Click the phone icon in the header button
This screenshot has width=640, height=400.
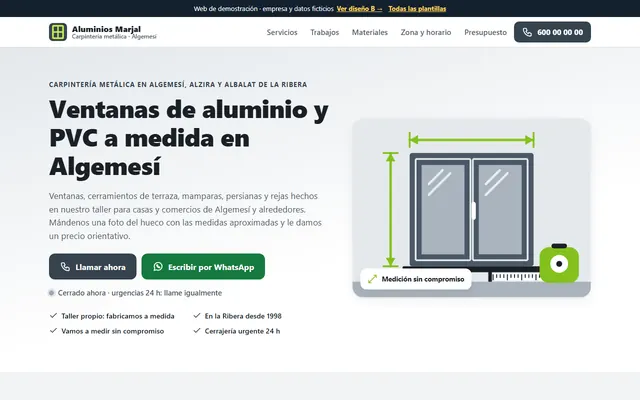tap(527, 32)
